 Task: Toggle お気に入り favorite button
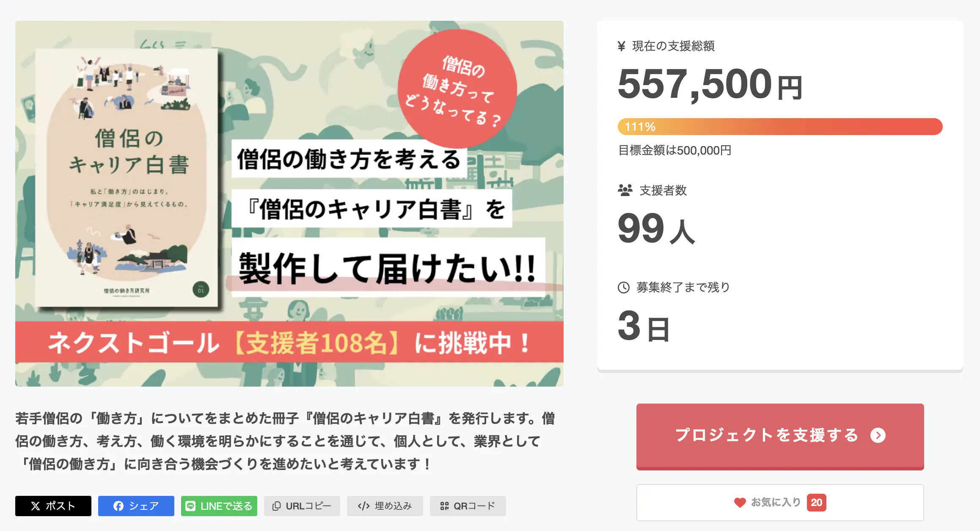(x=780, y=503)
